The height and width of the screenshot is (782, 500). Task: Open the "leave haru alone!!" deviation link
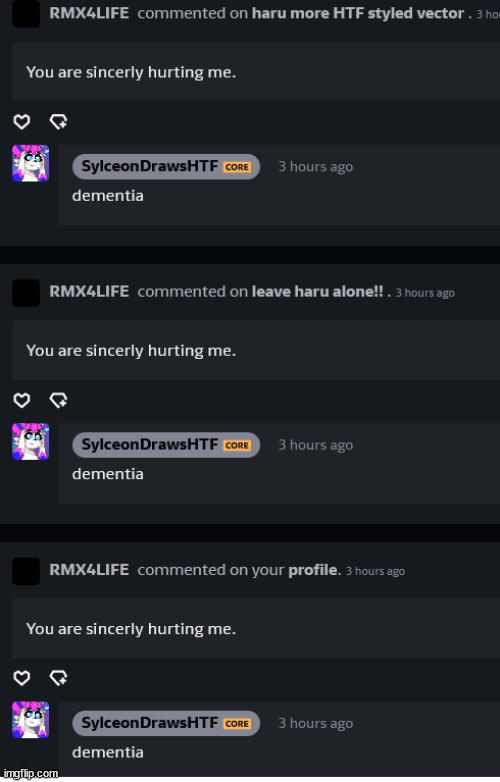point(318,291)
